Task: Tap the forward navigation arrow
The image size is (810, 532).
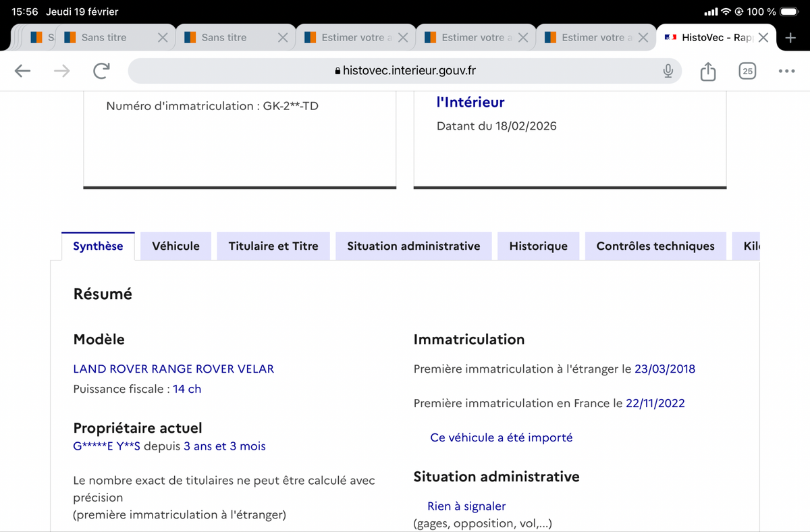Action: click(61, 71)
